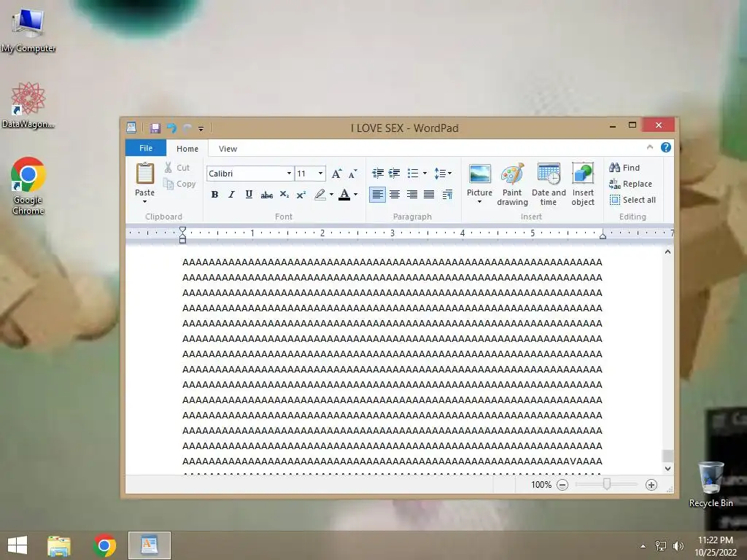The image size is (747, 560).
Task: Open the Paragraph settings icon
Action: coord(447,194)
